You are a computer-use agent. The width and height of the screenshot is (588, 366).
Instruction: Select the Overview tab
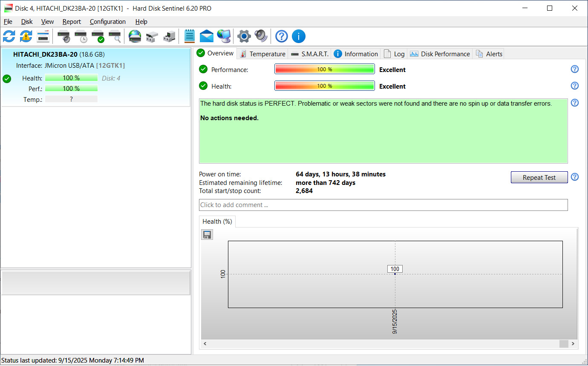click(216, 53)
